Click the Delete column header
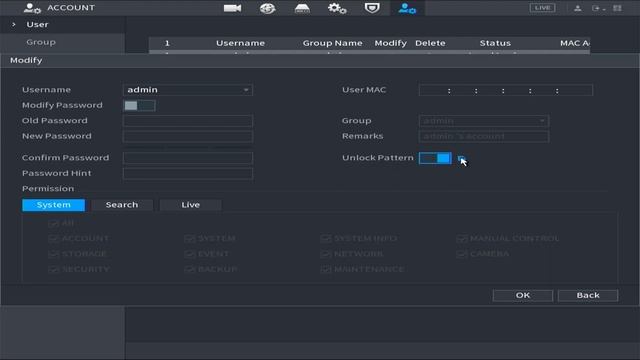 [x=430, y=43]
